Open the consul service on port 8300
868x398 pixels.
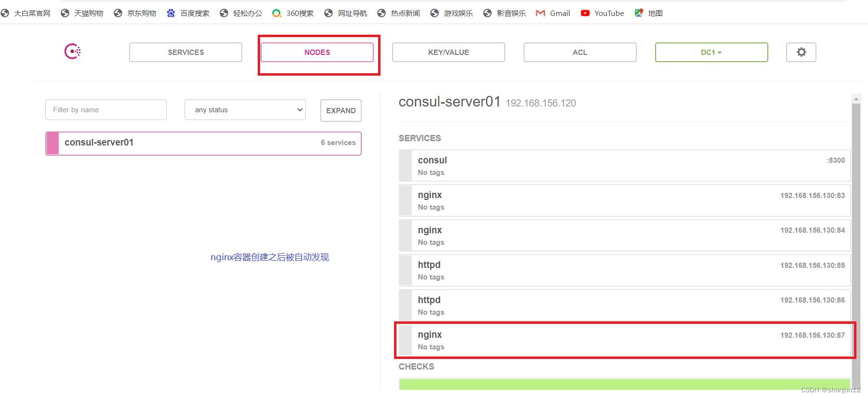tap(625, 166)
